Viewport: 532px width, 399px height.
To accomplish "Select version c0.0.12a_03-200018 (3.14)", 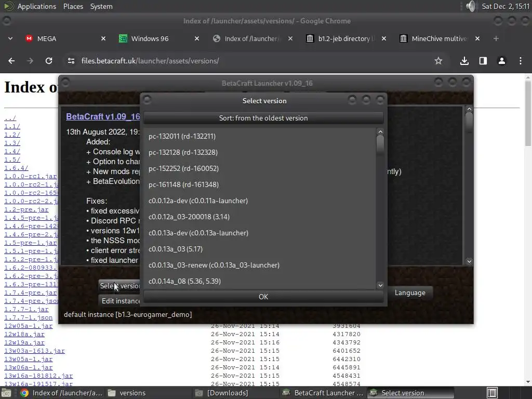I will pyautogui.click(x=260, y=217).
